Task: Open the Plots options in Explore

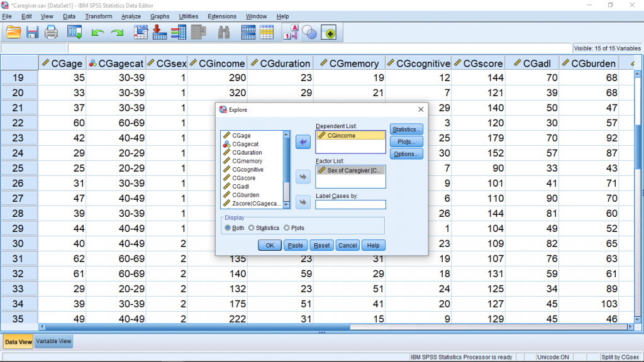Action: coord(406,141)
